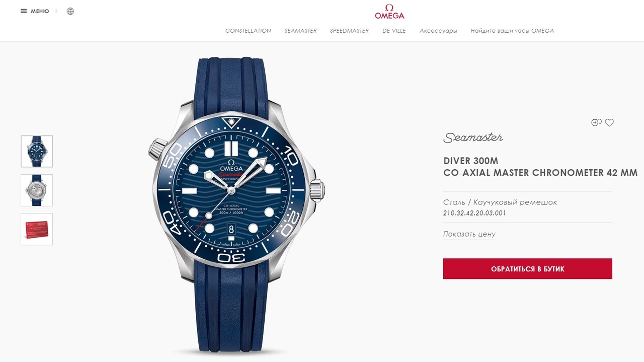Image resolution: width=644 pixels, height=362 pixels.
Task: Click the Найдите ваши часы OMEGA link
Action: point(512,31)
